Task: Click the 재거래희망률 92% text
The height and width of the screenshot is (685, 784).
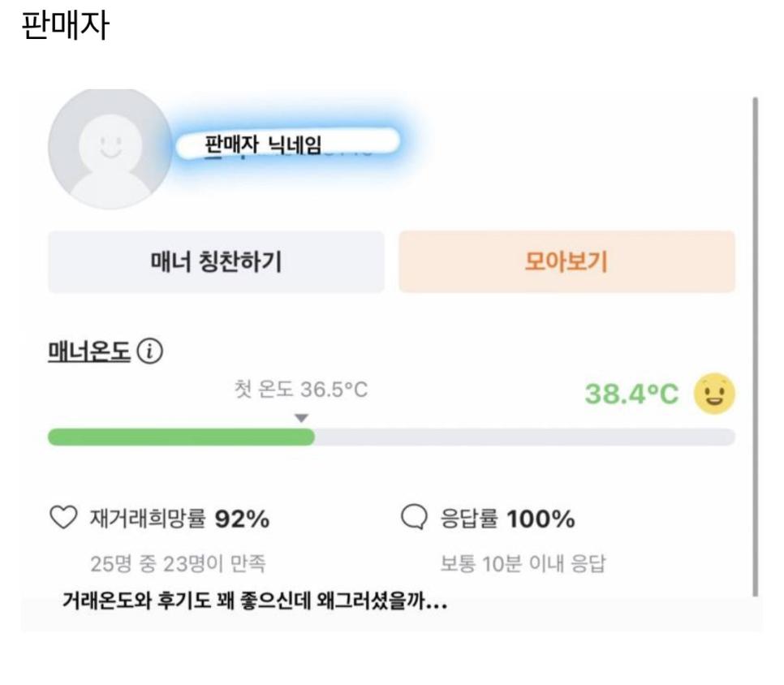Action: click(179, 519)
